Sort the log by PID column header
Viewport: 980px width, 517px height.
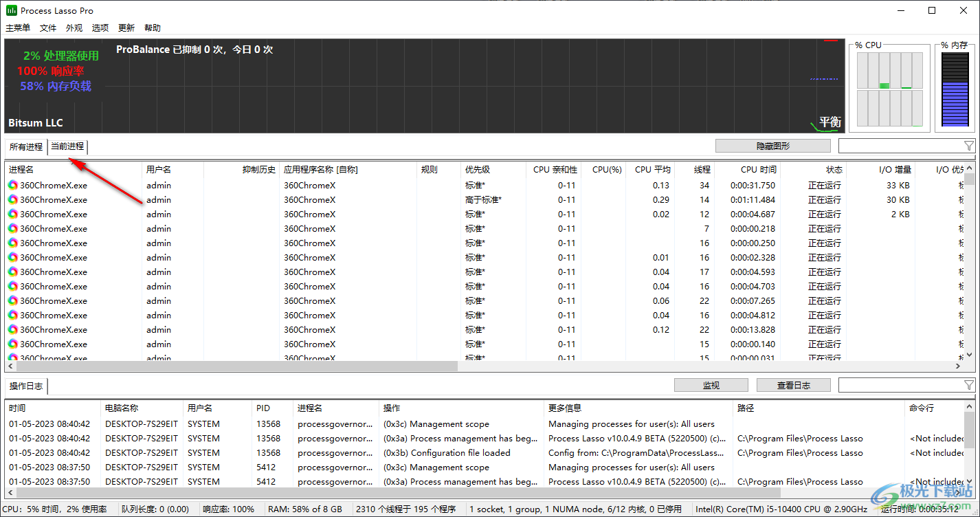(x=272, y=408)
